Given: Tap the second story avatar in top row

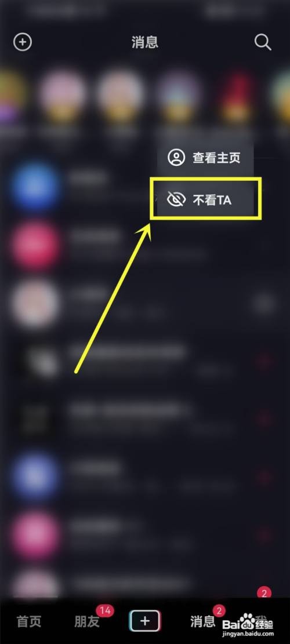Looking at the screenshot, I should click(x=63, y=97).
